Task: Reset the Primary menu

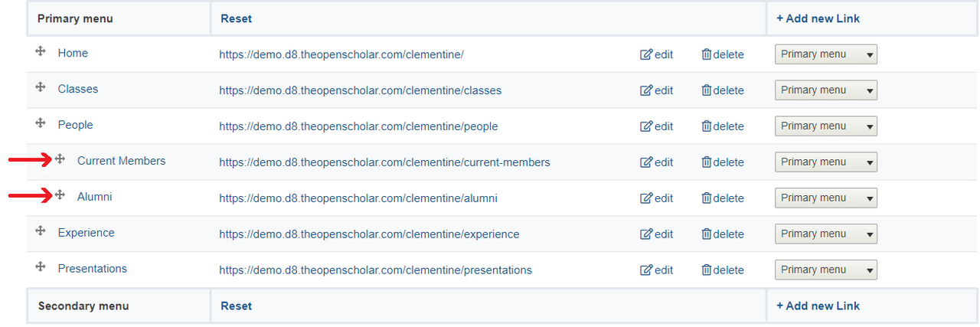Action: [x=236, y=18]
